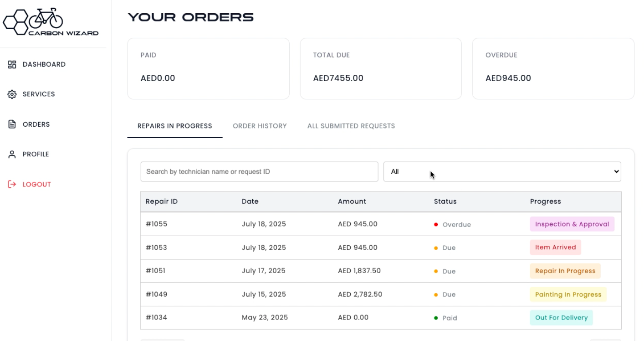The width and height of the screenshot is (644, 341).
Task: Click the PAID summary card
Action: coord(208,68)
